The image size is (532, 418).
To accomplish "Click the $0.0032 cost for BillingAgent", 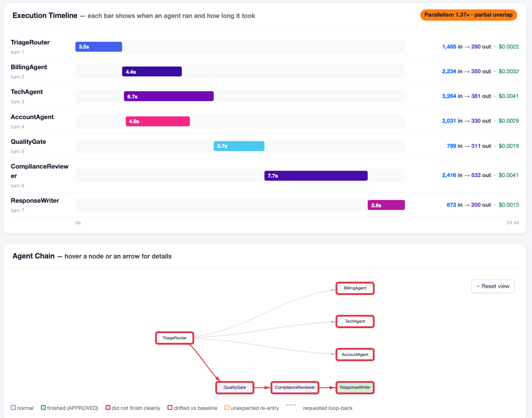I will [509, 71].
